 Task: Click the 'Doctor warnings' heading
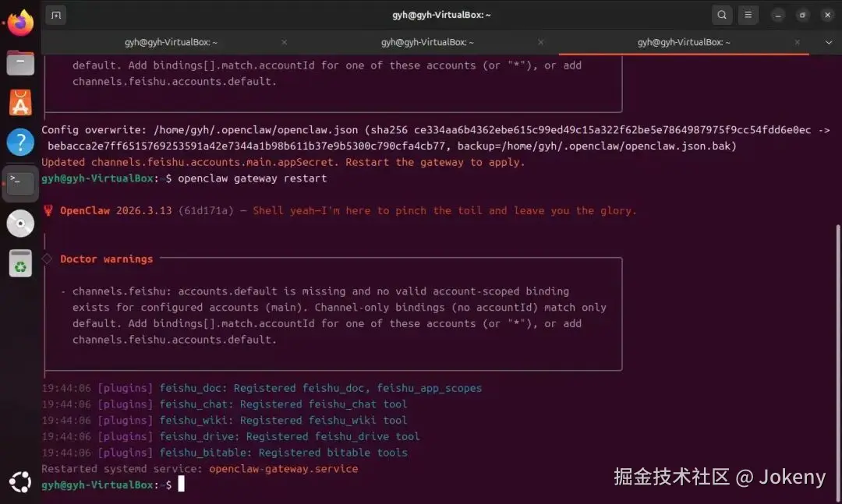tap(106, 259)
